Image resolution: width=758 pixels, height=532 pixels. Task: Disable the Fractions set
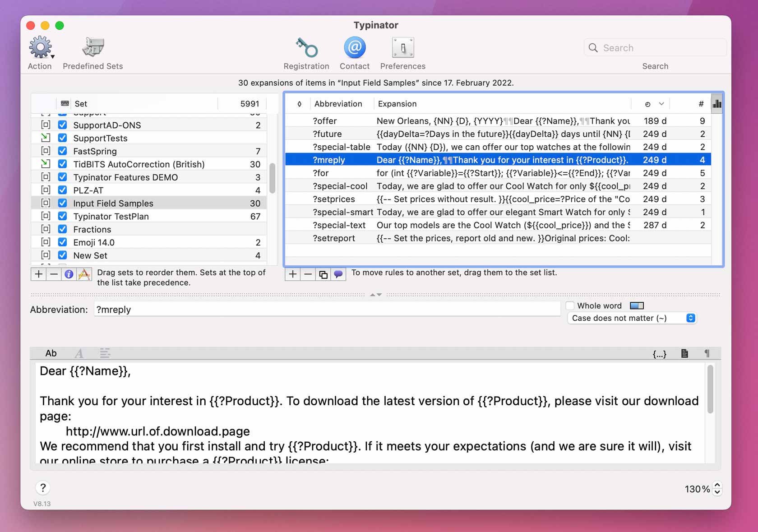(x=62, y=229)
